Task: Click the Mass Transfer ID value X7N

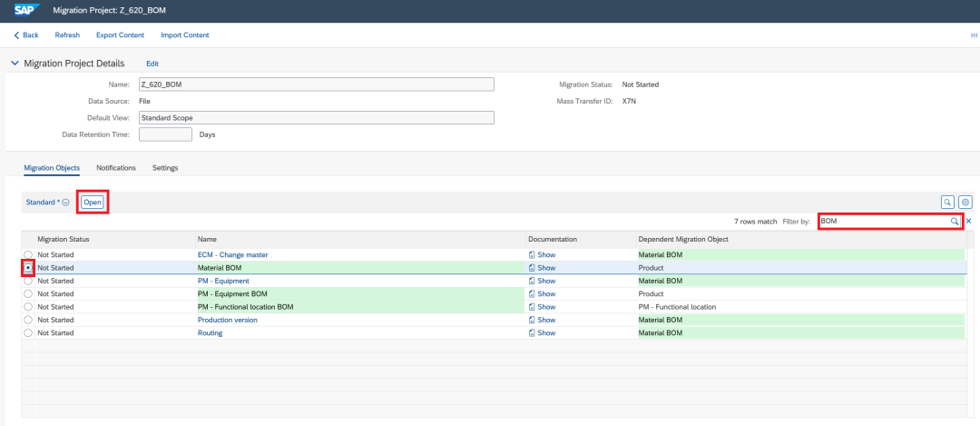Action: pyautogui.click(x=629, y=101)
